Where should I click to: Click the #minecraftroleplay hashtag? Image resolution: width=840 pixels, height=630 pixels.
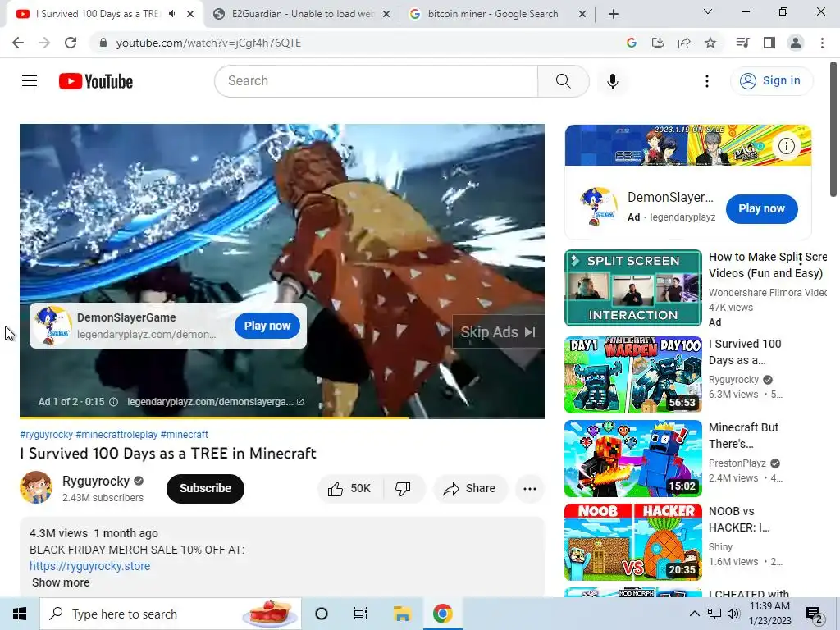click(x=116, y=435)
